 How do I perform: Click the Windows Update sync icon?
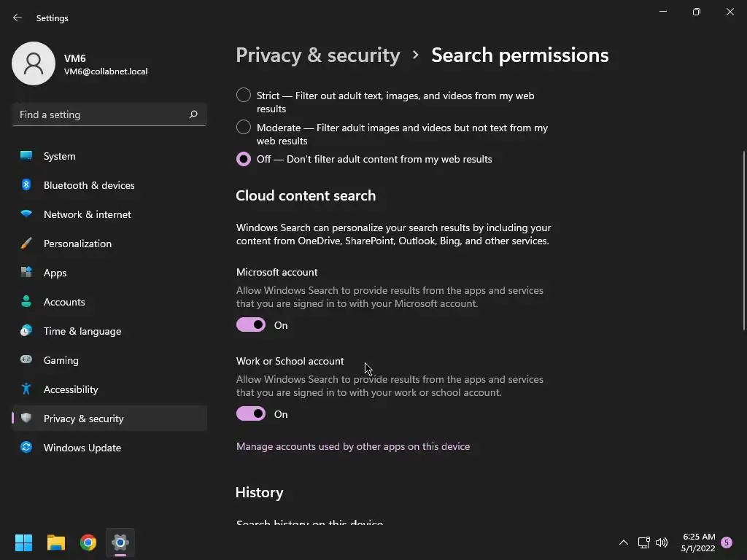click(26, 448)
